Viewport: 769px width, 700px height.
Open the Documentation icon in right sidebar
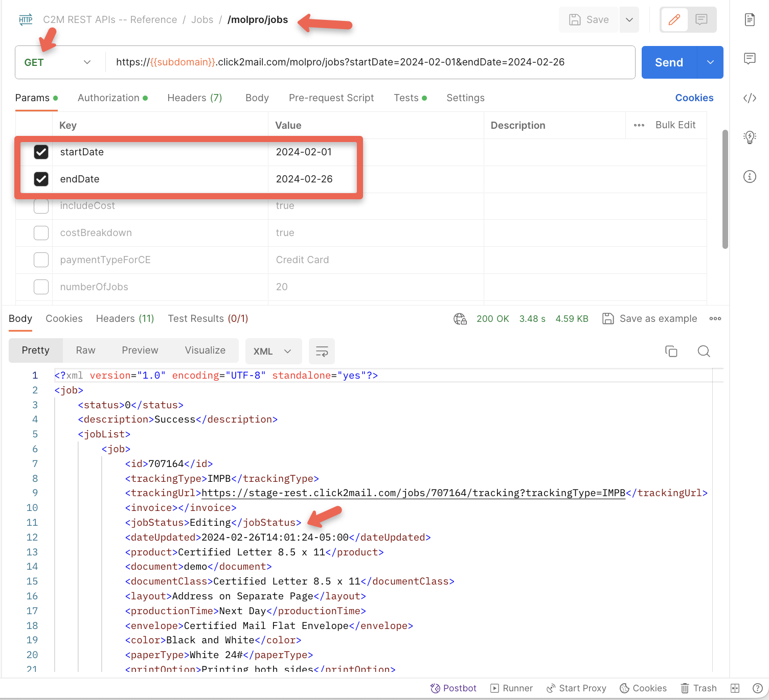click(x=750, y=20)
